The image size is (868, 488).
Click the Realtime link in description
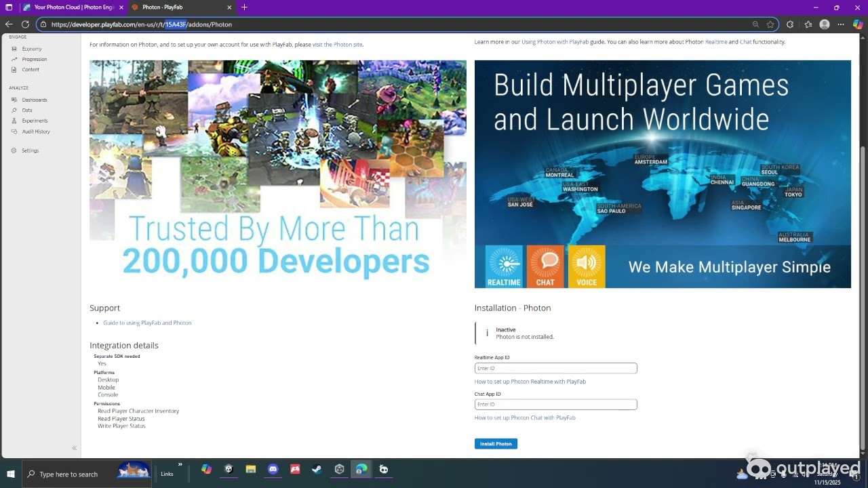pos(716,42)
